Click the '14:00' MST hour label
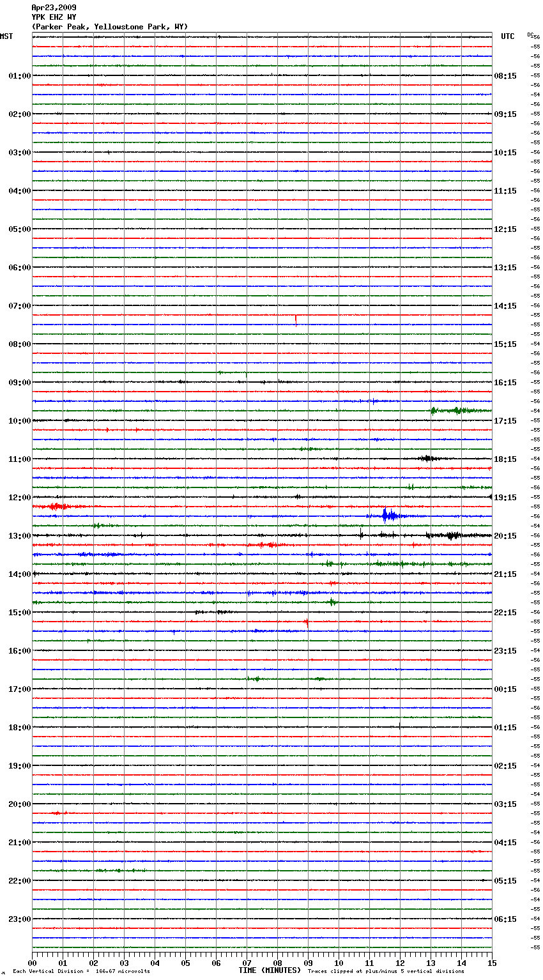 [19, 574]
